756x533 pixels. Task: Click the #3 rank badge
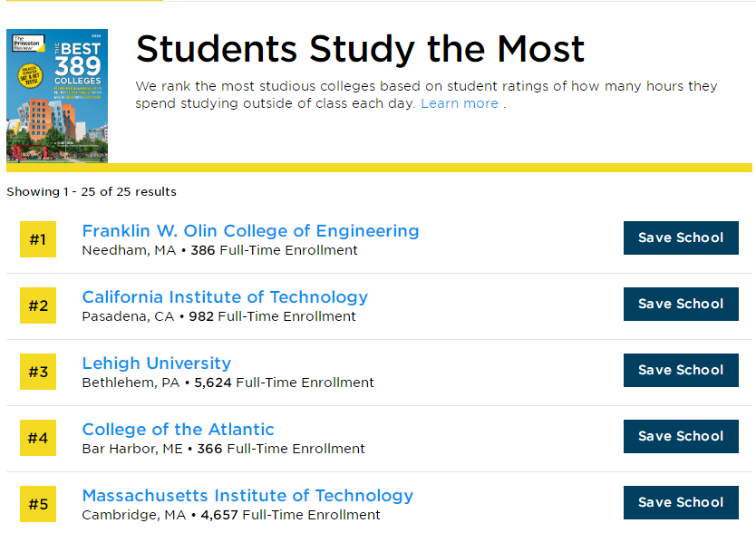click(38, 373)
